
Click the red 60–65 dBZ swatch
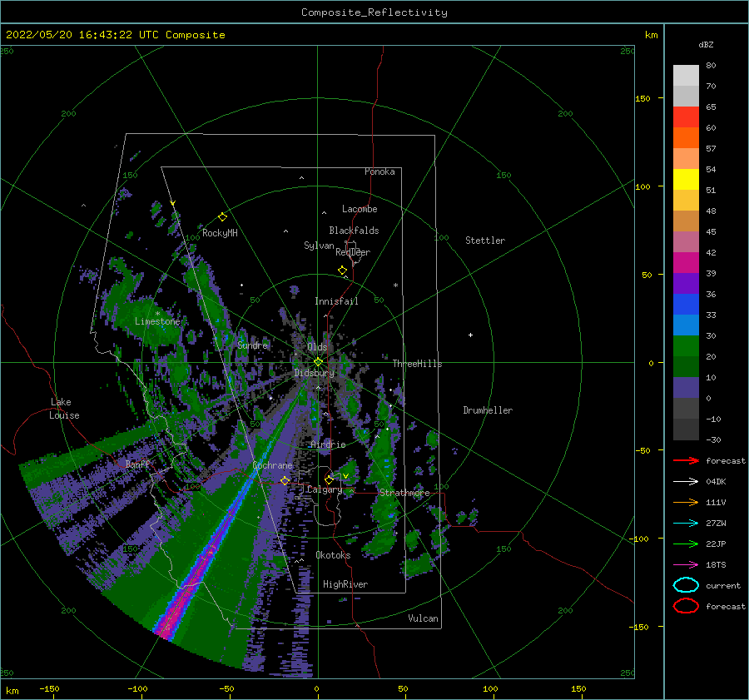pos(686,117)
